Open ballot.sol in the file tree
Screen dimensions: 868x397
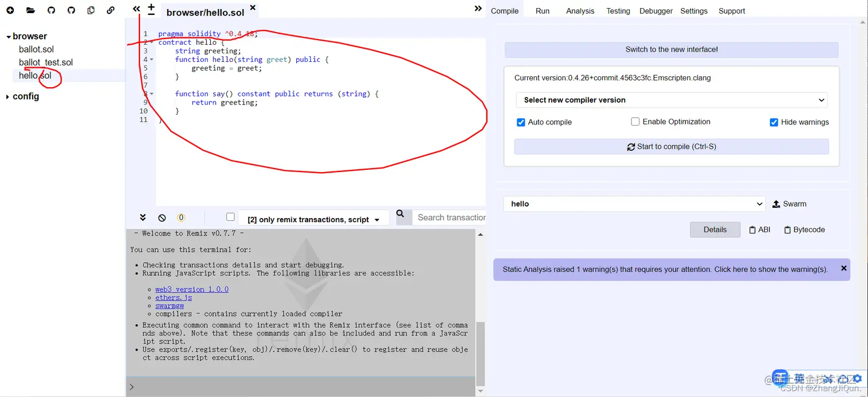pos(36,49)
